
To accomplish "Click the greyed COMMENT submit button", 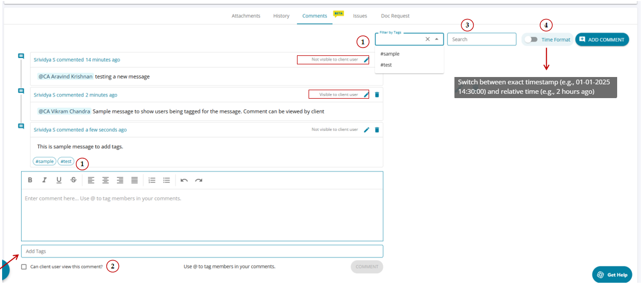I will pyautogui.click(x=367, y=267).
